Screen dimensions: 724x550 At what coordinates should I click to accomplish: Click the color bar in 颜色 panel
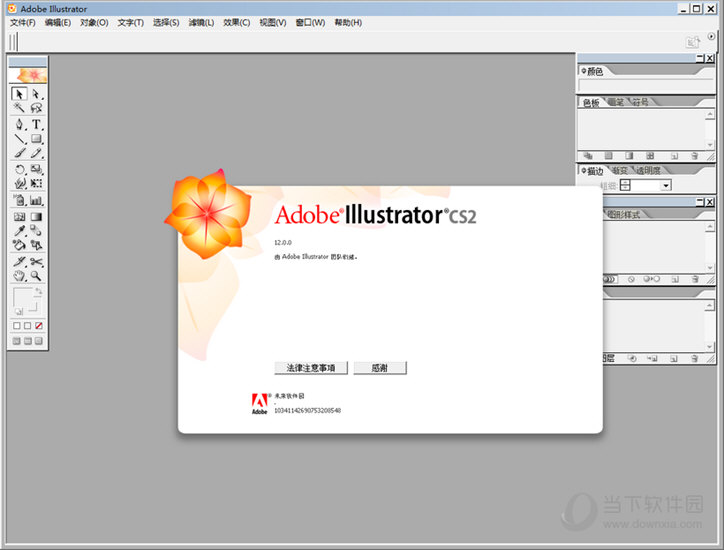click(x=646, y=86)
